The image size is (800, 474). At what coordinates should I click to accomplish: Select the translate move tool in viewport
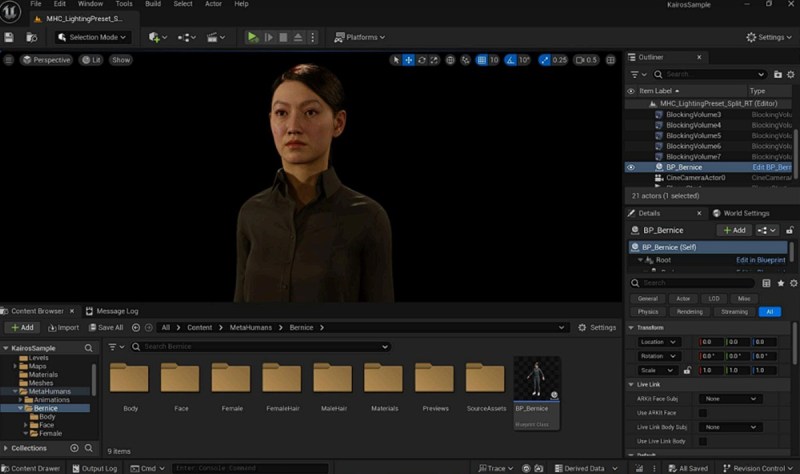[x=409, y=60]
